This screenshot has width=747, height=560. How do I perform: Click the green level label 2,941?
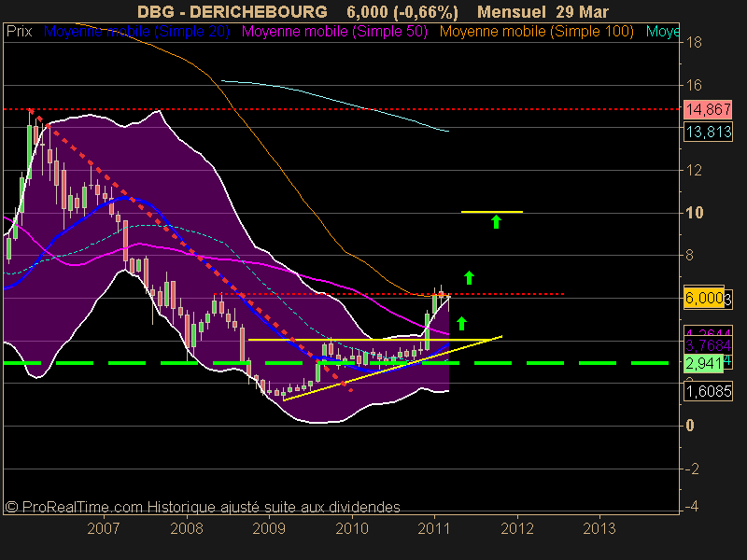coord(703,364)
